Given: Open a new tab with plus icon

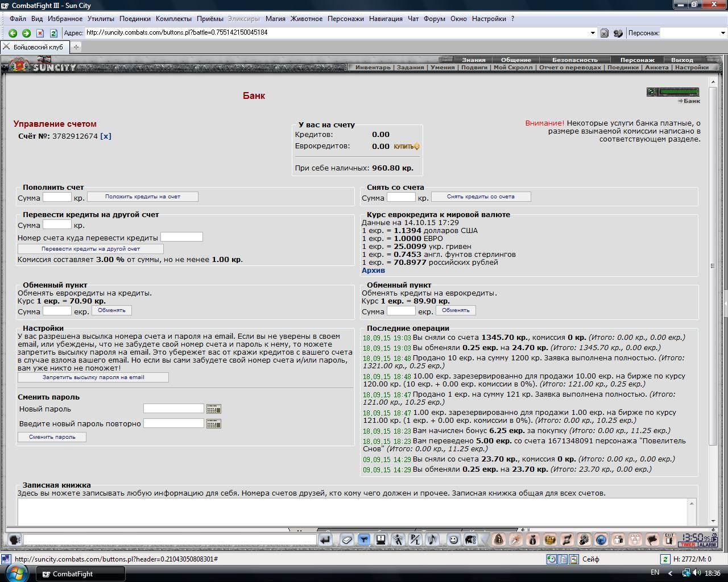Looking at the screenshot, I should pos(76,47).
